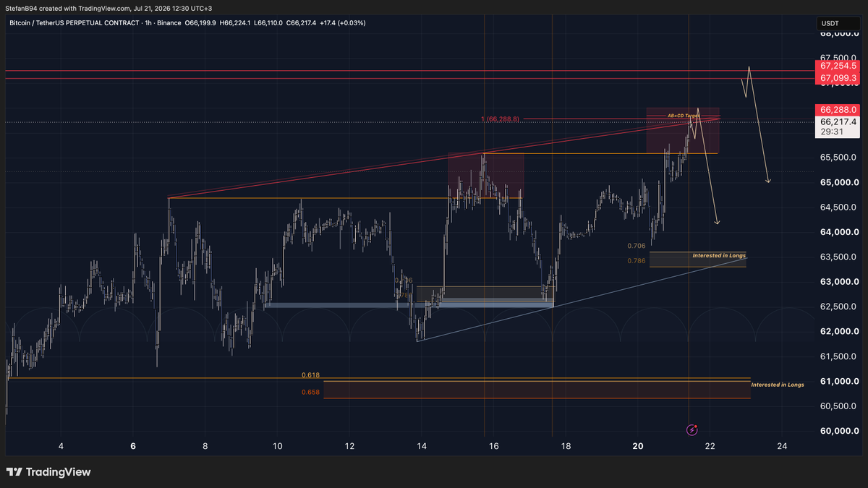The height and width of the screenshot is (488, 868).
Task: Click the close value C66,217.4
Action: click(302, 23)
